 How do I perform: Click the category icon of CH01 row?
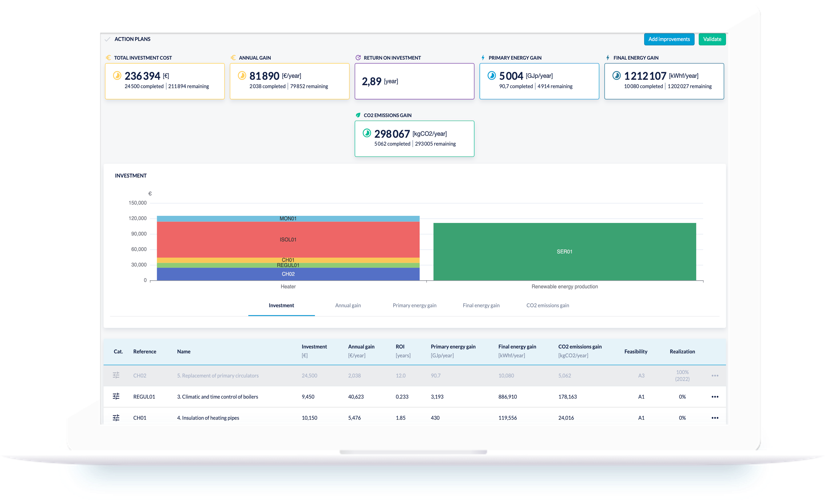(x=116, y=417)
